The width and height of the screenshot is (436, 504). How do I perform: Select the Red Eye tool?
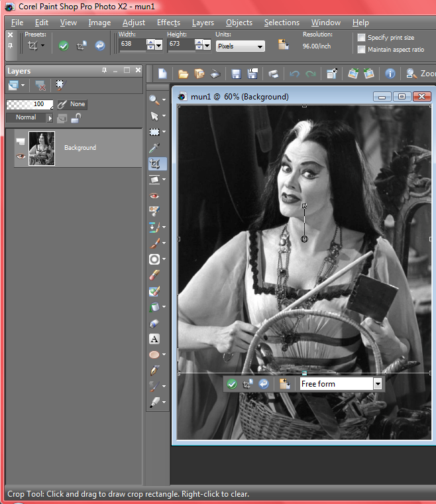(154, 196)
